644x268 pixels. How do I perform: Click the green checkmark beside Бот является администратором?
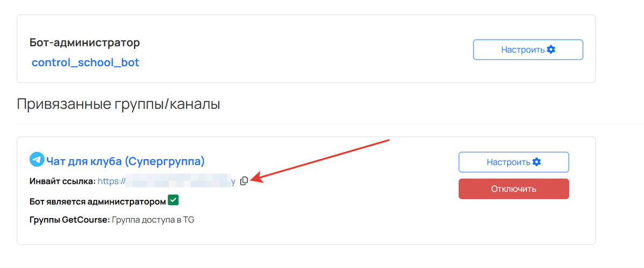pos(173,200)
